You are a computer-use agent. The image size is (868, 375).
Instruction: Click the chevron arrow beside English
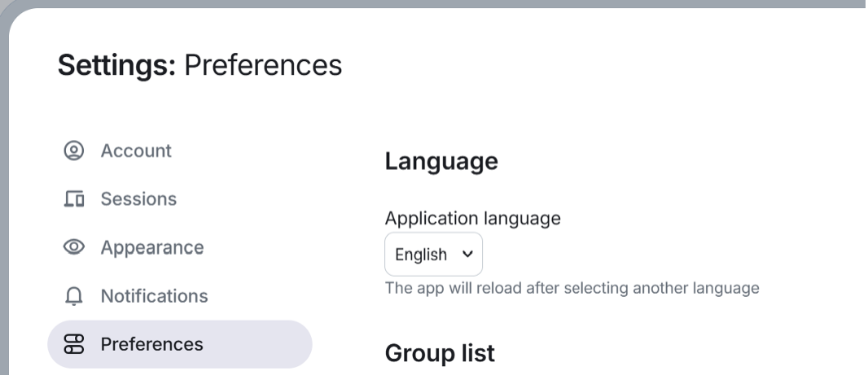click(x=467, y=254)
